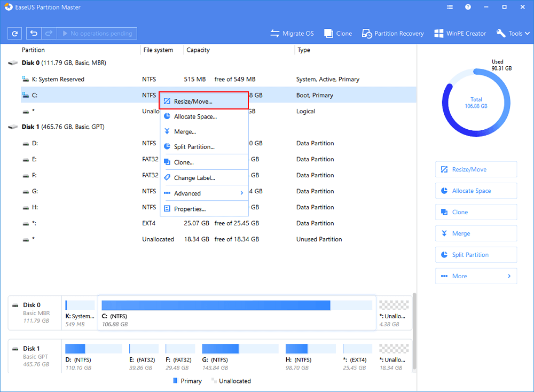Select the E: FAT32 partition row

point(218,159)
